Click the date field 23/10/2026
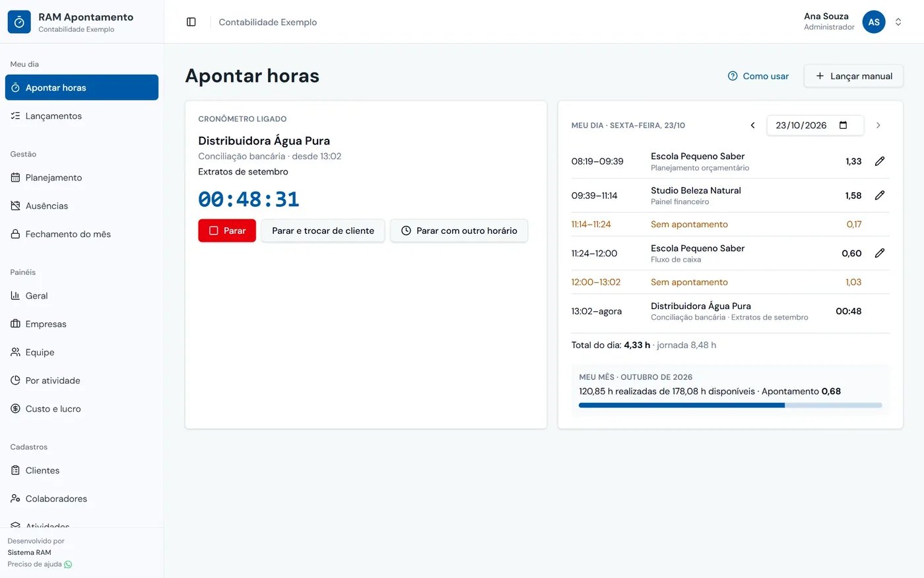 point(815,125)
